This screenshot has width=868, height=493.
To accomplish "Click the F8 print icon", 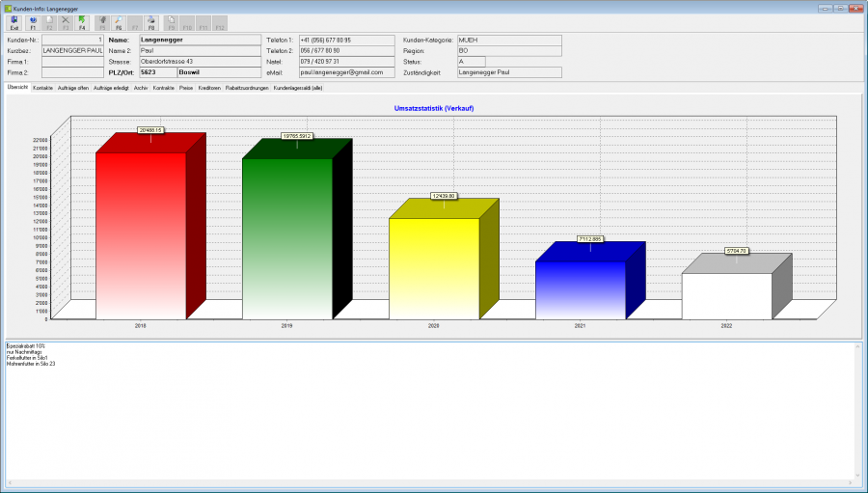I will (151, 23).
